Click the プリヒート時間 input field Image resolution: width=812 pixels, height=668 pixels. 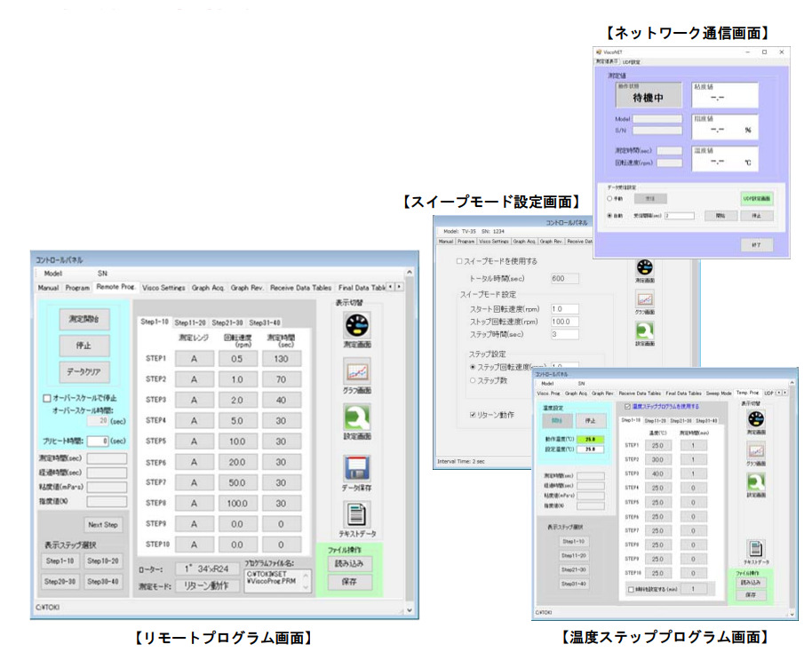click(x=98, y=440)
